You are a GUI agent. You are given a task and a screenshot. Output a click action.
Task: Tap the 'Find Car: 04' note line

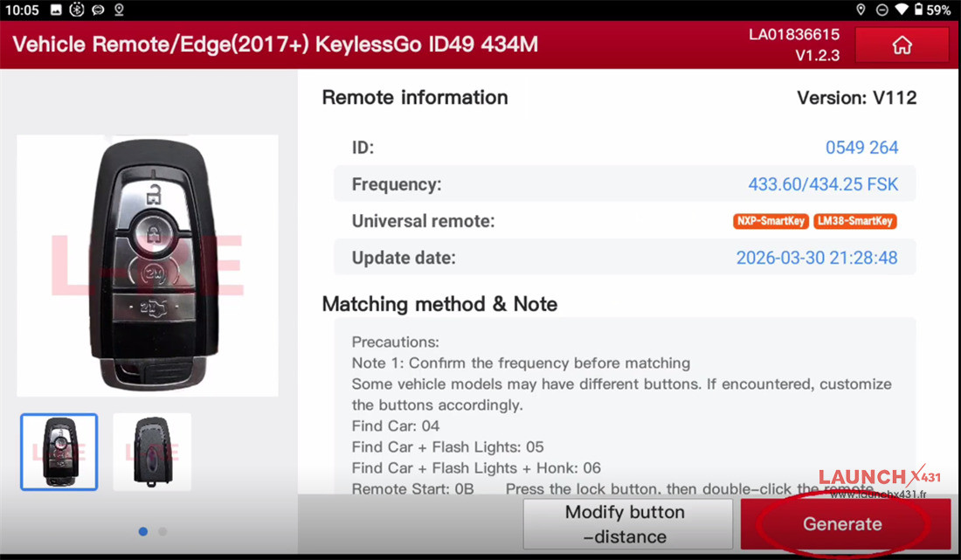395,425
